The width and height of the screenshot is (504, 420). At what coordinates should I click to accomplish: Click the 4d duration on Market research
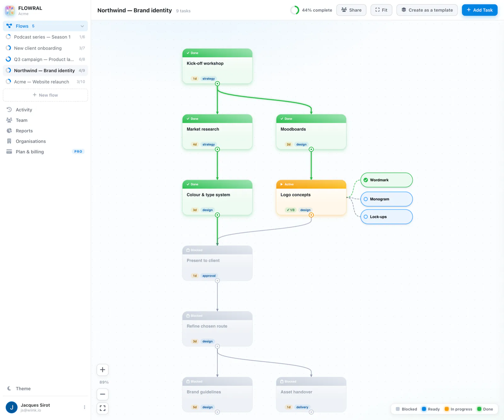click(195, 144)
